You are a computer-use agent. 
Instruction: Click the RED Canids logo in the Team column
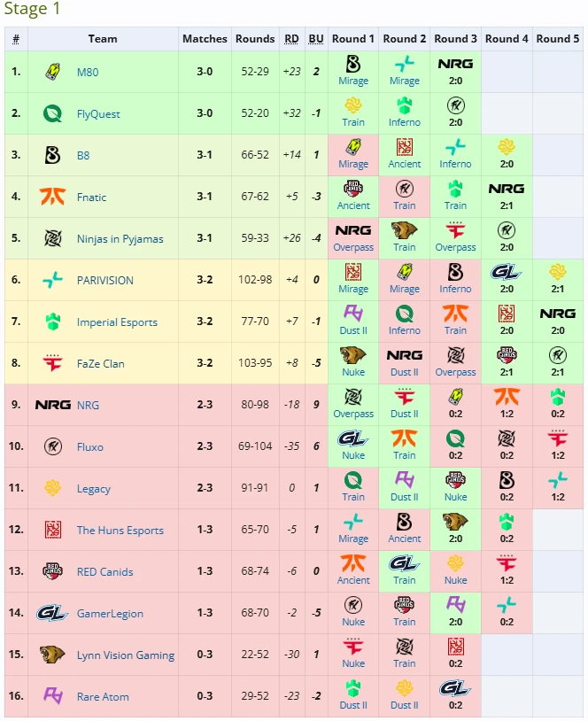coord(52,571)
